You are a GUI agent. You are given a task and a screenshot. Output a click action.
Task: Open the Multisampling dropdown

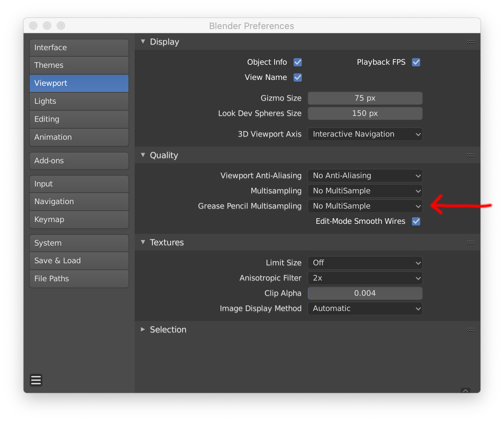tap(365, 191)
